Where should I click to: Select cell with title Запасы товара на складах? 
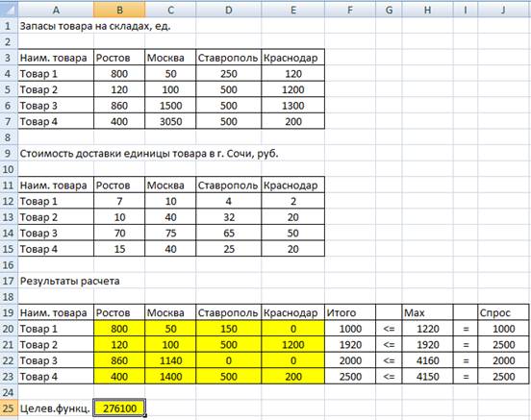(x=95, y=26)
